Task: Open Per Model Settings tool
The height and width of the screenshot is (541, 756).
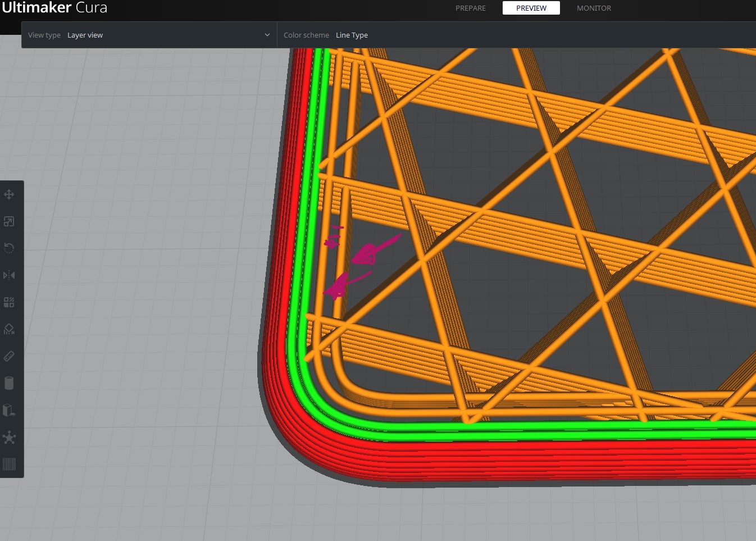Action: tap(9, 302)
